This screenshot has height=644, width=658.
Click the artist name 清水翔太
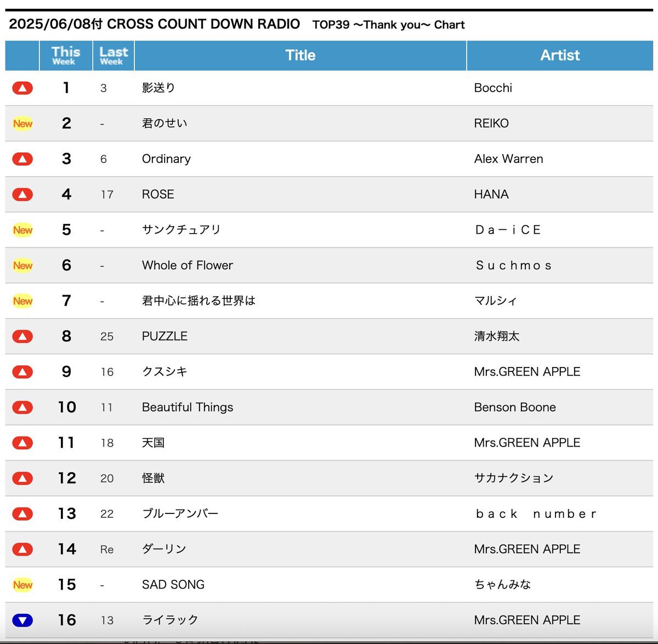[x=497, y=336]
